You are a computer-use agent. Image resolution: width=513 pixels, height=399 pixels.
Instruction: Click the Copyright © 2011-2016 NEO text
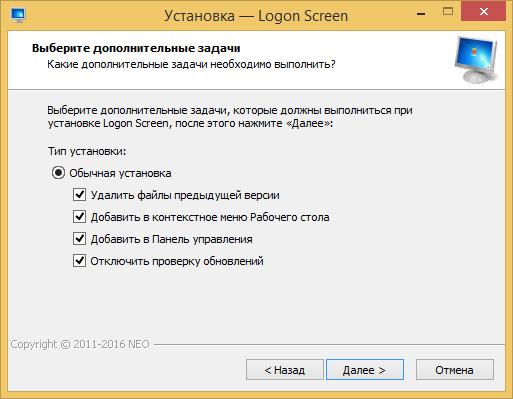pos(80,344)
